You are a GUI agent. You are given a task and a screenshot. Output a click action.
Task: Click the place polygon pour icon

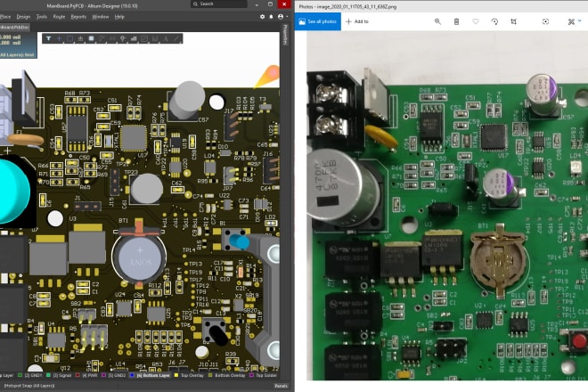(x=134, y=38)
